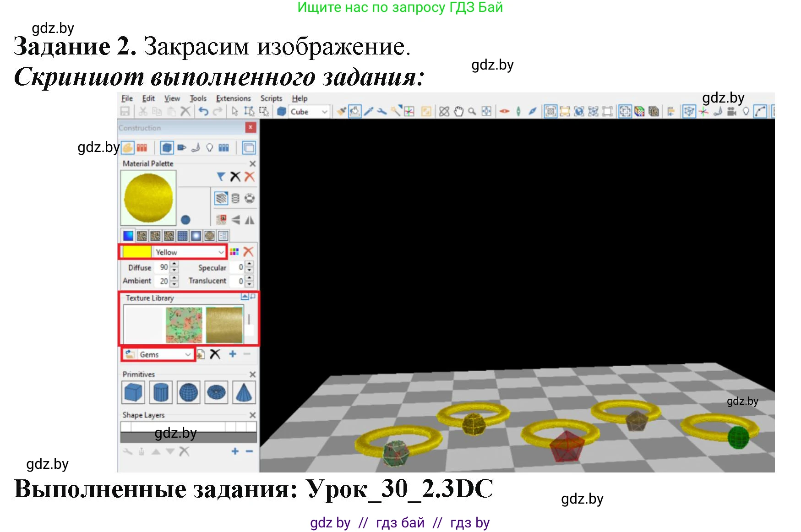Viewport: 801px width, 532px height.
Task: Close the Material Palette section
Action: tap(252, 163)
